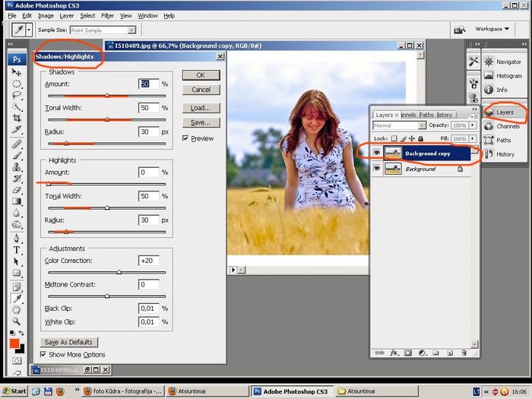Screen dimensions: 532x399
Task: Uncheck the Preview checkbox
Action: point(186,138)
